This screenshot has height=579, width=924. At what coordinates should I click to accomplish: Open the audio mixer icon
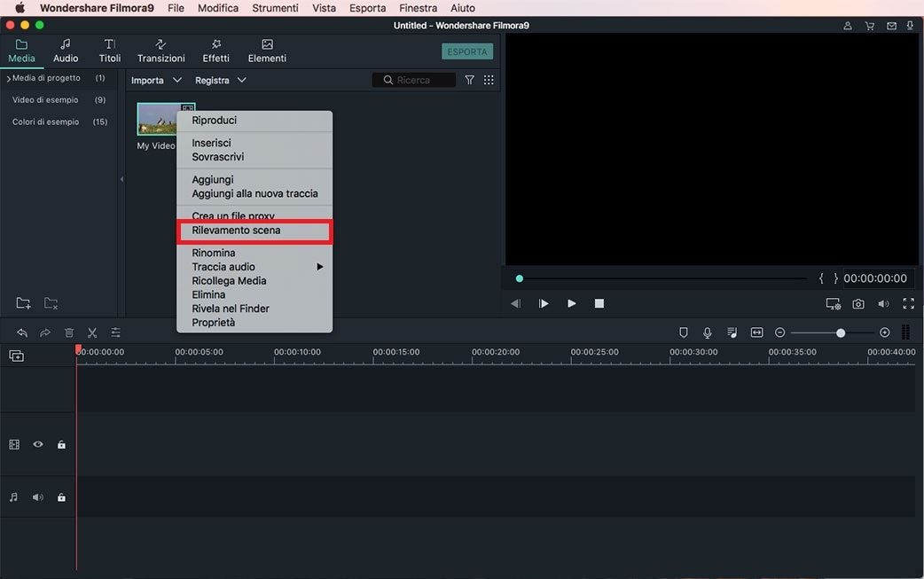pos(732,333)
